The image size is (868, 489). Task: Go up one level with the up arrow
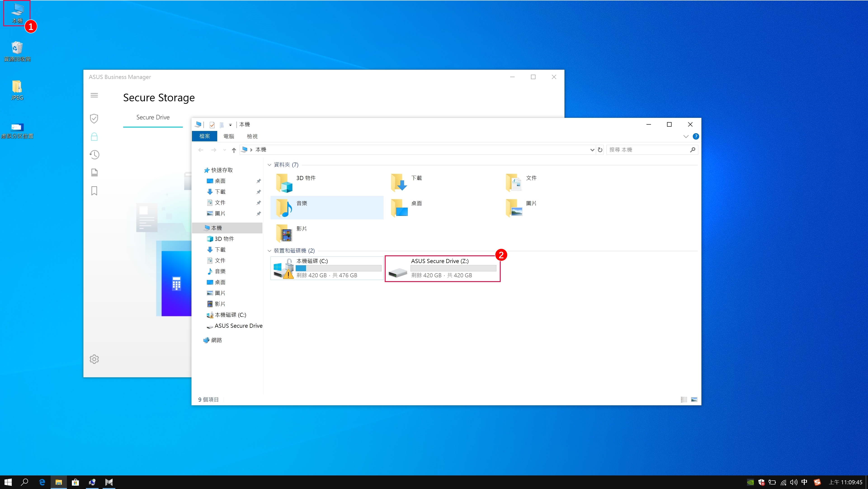234,150
